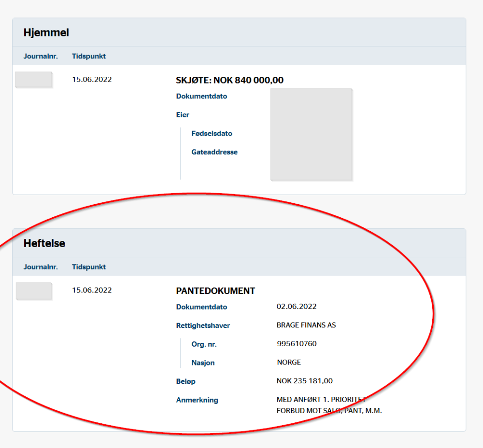Click Tidspunkt column header in Hjemmel

point(89,56)
